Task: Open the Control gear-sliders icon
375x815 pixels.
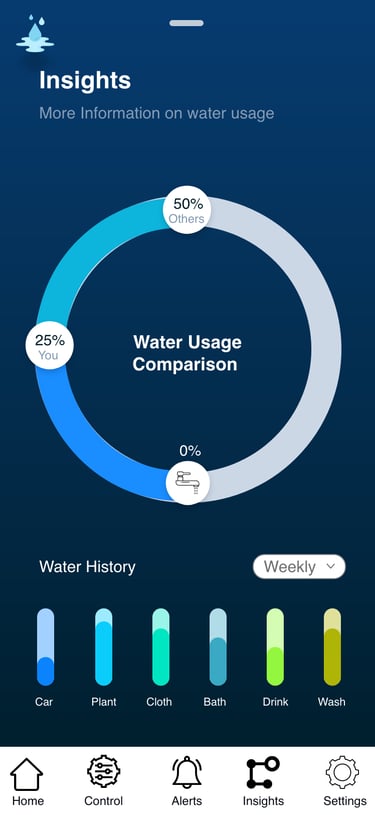Action: [x=104, y=772]
